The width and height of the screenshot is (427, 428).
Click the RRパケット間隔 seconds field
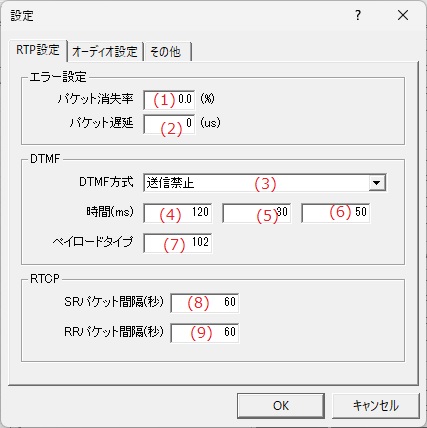(x=204, y=333)
